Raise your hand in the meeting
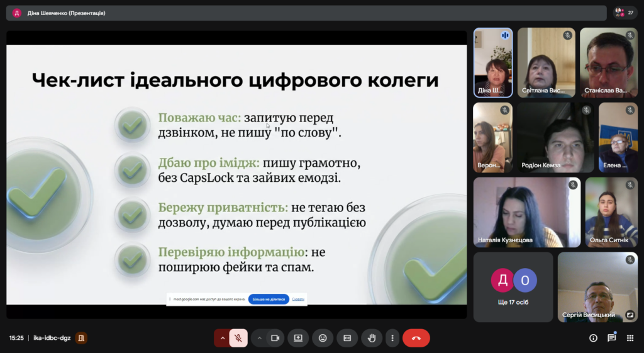 click(372, 338)
